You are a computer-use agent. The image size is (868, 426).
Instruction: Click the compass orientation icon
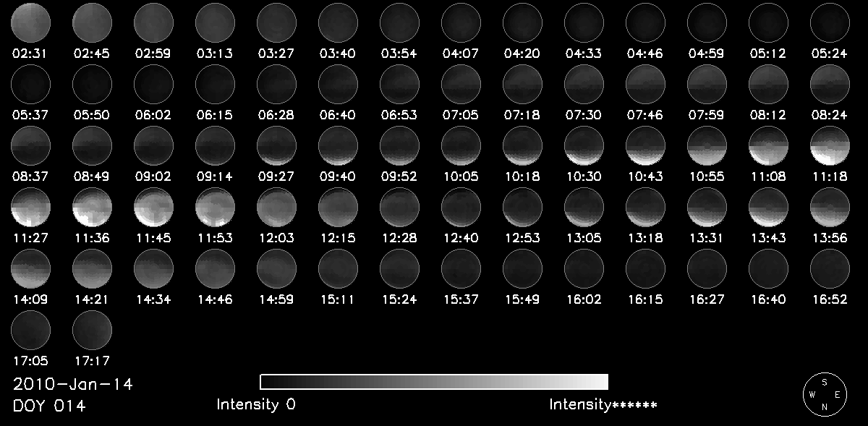[825, 396]
